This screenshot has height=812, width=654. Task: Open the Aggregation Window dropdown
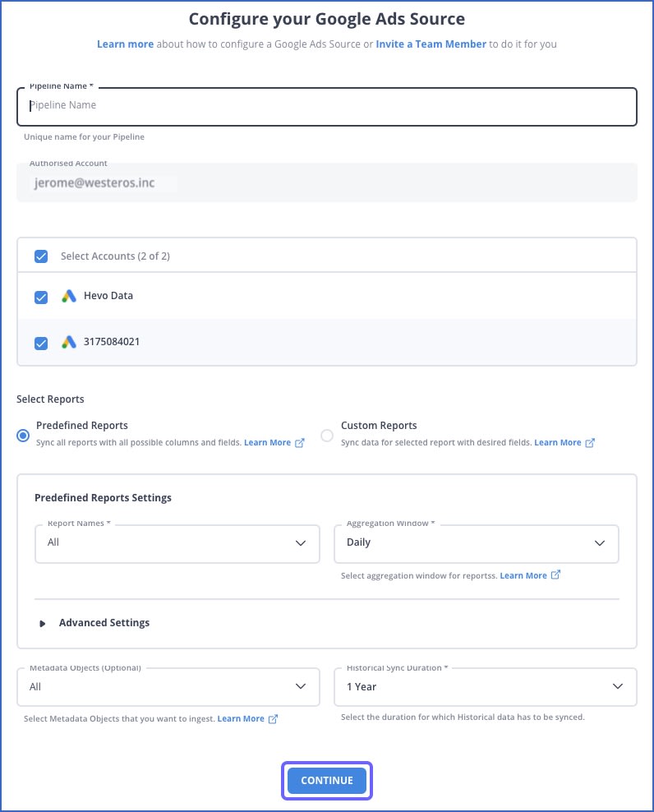point(477,543)
